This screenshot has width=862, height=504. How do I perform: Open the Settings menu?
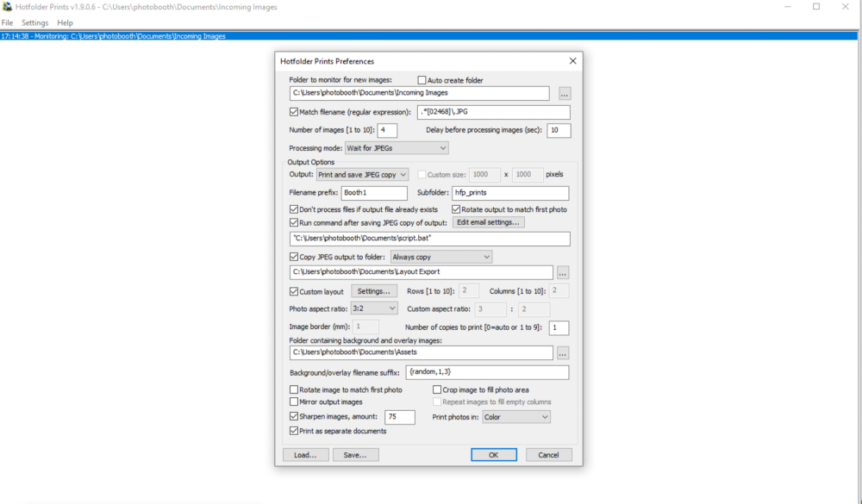[x=34, y=22]
